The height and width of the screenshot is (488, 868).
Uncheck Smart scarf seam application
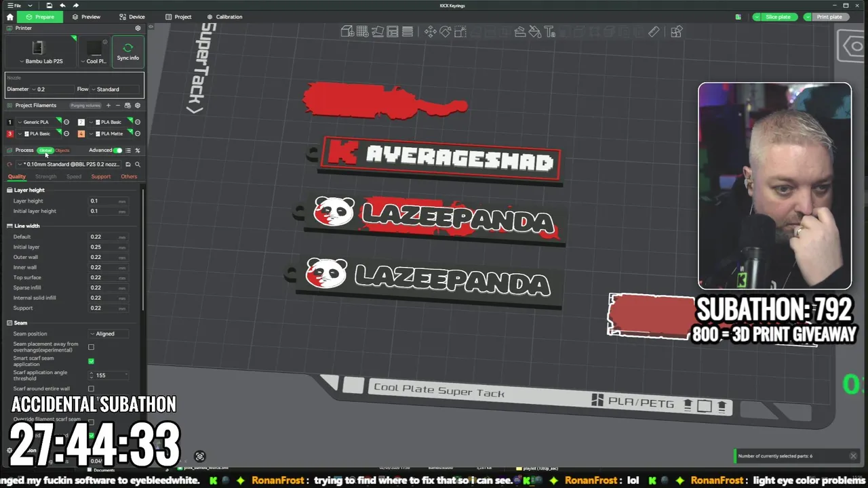click(x=91, y=361)
